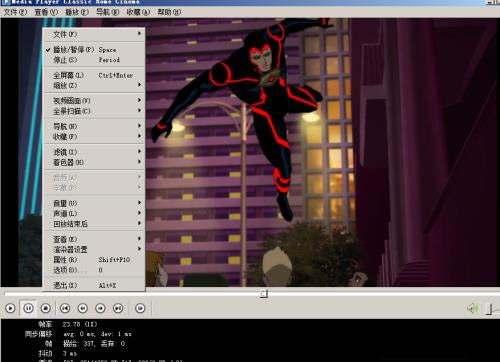Expand the 滤镜 submenu arrow

[x=139, y=152]
